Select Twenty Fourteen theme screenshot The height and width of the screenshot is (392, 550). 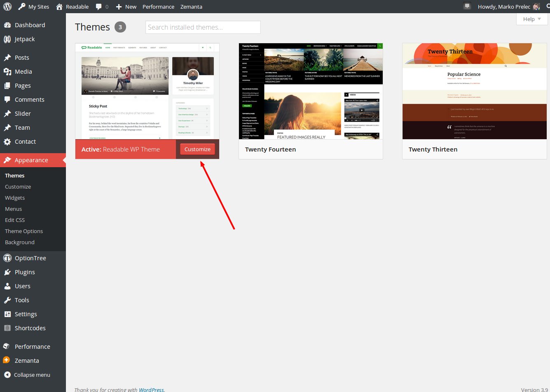tap(311, 91)
